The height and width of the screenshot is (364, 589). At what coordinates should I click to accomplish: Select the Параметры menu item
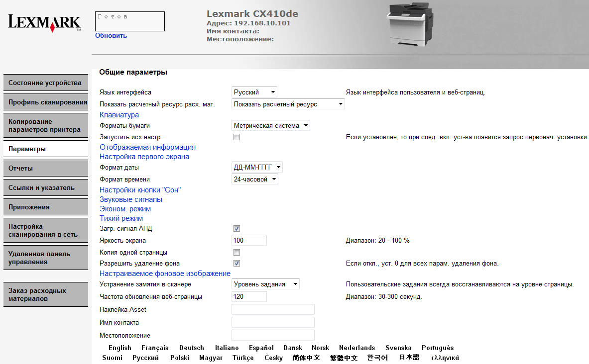[46, 149]
